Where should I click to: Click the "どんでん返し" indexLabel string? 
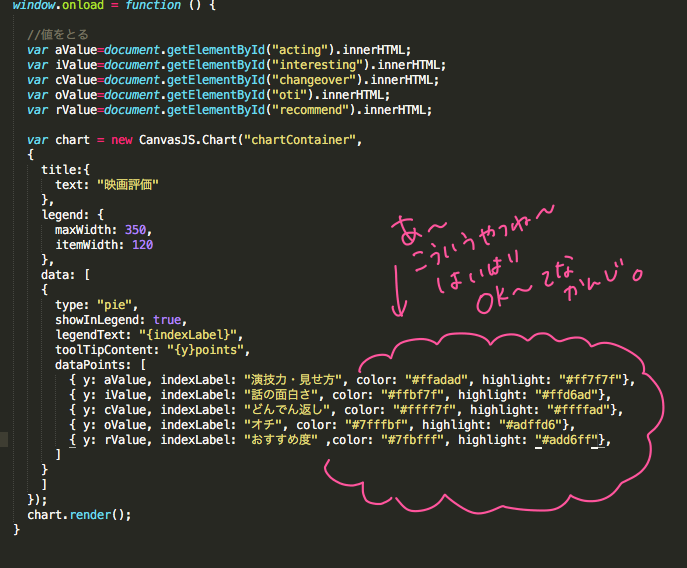287,409
